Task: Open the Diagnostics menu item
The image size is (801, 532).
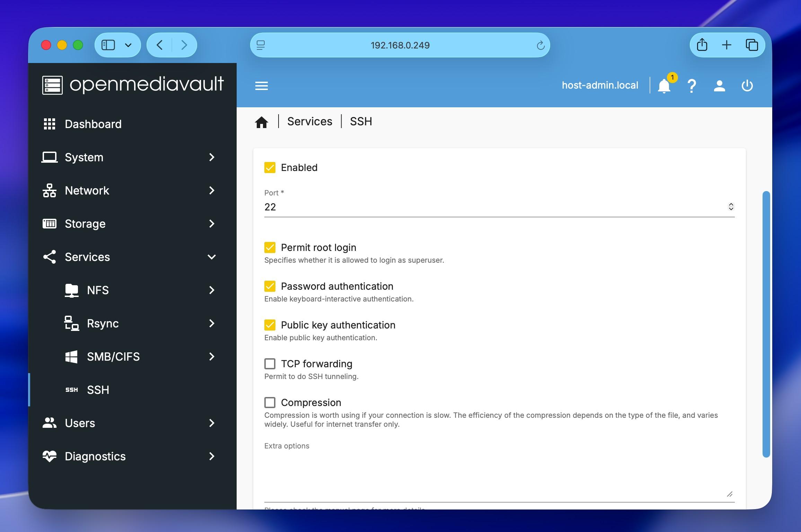Action: (95, 456)
